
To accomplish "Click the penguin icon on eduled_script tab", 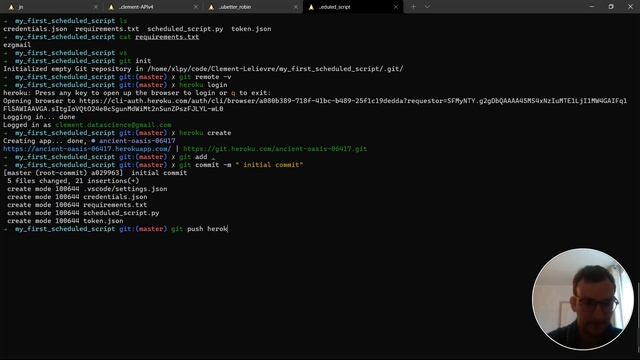I will click(x=311, y=7).
